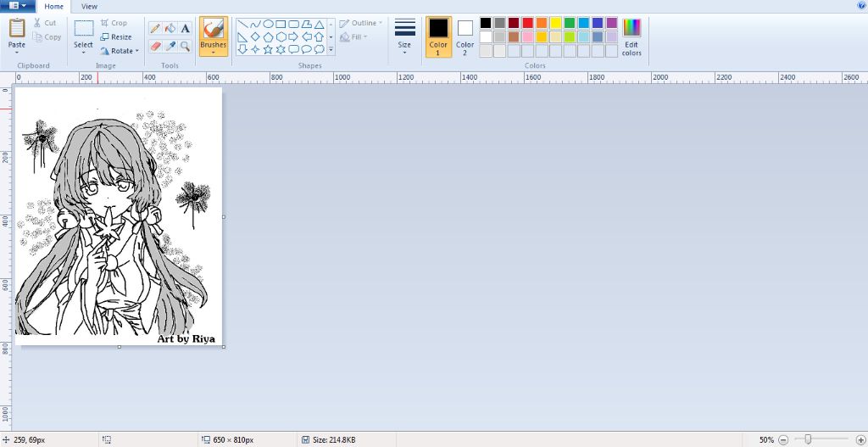Choose the Right triangle shape
This screenshot has width=868, height=447.
[242, 37]
